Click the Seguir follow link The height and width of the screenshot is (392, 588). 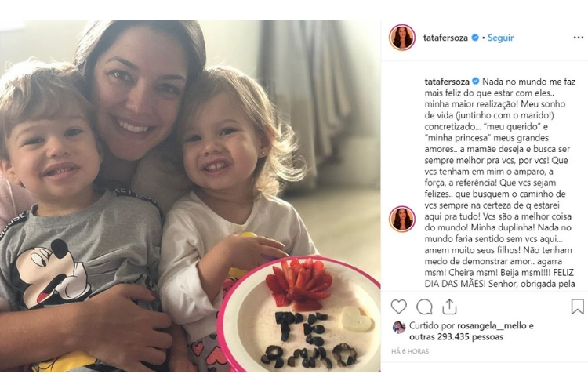click(501, 38)
